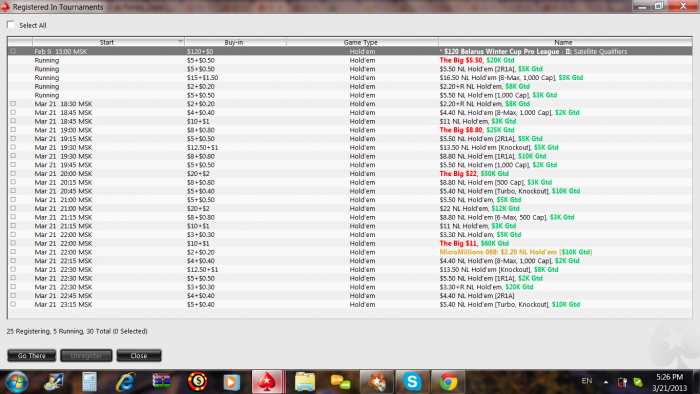Click the $15+$1.50 buy-in cell
This screenshot has width=700, height=394.
[x=202, y=78]
